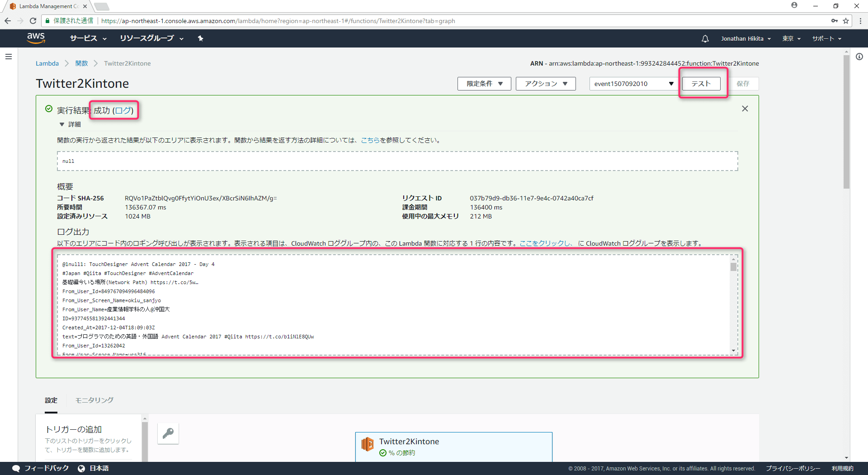Click the トリガーの追加 panel heading
The image size is (868, 475).
[73, 429]
